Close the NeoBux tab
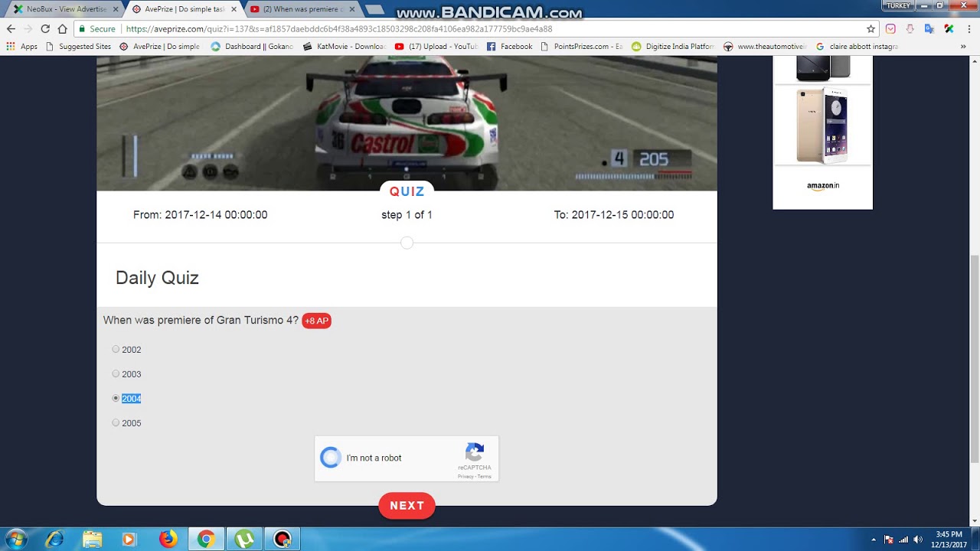Image resolution: width=980 pixels, height=551 pixels. [x=116, y=9]
